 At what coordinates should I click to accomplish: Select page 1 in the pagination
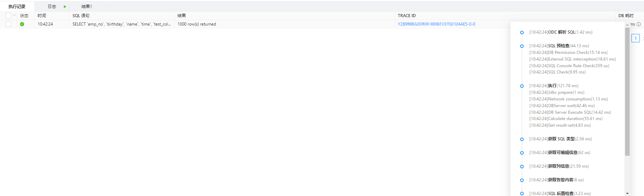coord(636,38)
